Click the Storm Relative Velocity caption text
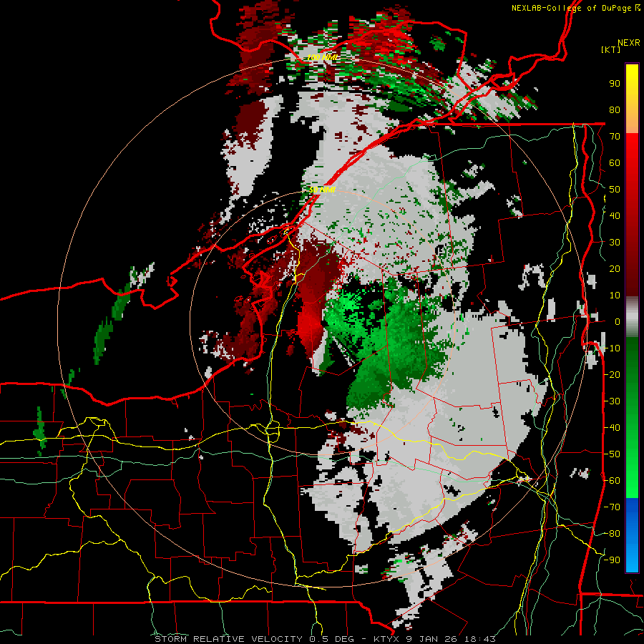The height and width of the screenshot is (644, 644). tap(326, 639)
